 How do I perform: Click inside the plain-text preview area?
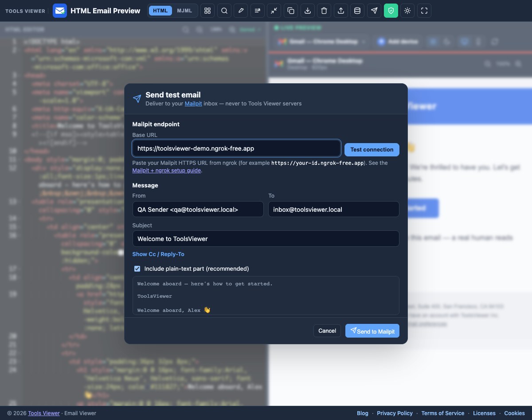[266, 296]
